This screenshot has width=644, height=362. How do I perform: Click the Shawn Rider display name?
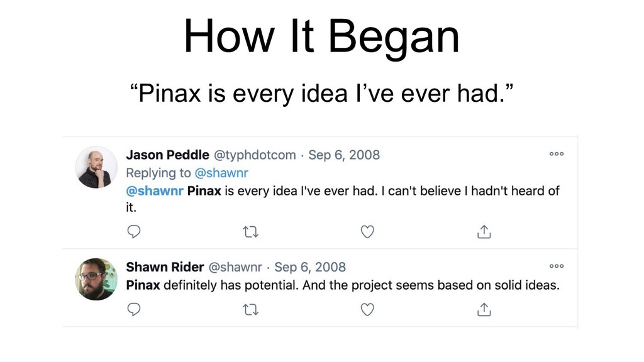(x=165, y=266)
